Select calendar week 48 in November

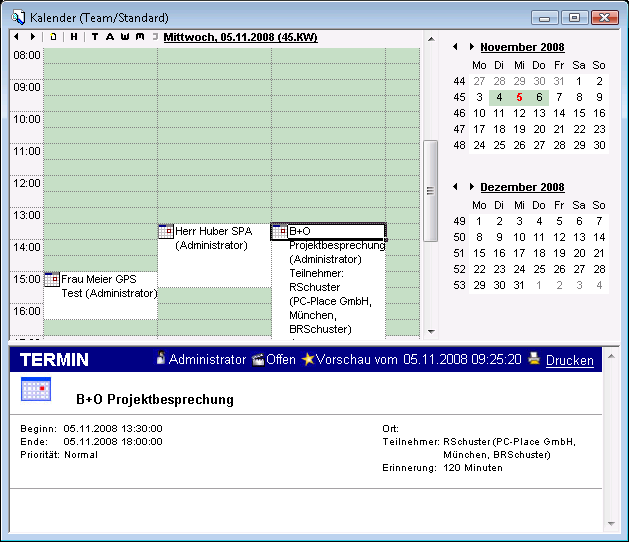coord(459,145)
